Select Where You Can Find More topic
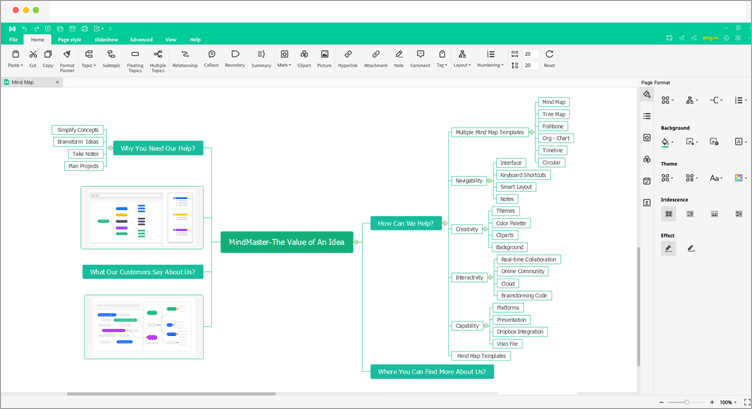752x409 pixels. 432,372
